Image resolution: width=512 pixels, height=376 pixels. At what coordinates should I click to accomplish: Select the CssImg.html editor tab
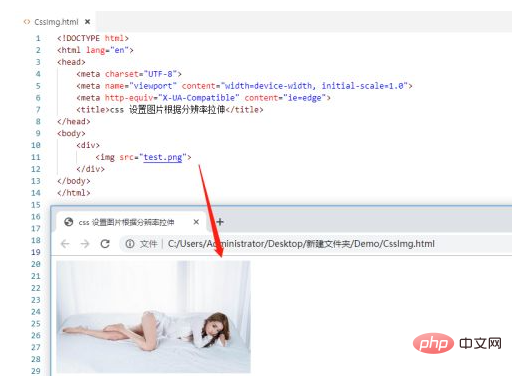(56, 22)
